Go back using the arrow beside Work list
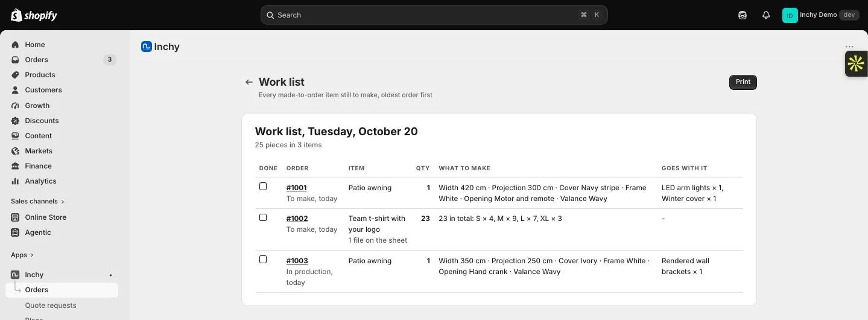This screenshot has width=868, height=320. [x=249, y=82]
